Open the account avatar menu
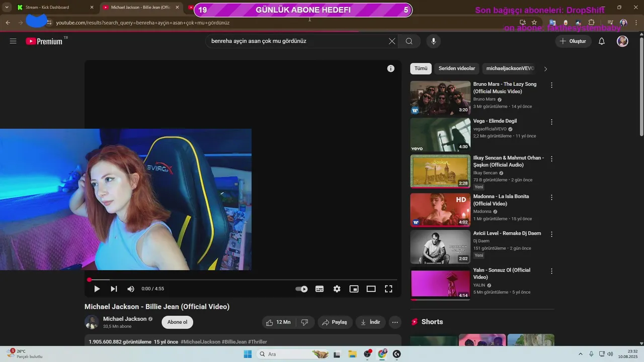 622,41
